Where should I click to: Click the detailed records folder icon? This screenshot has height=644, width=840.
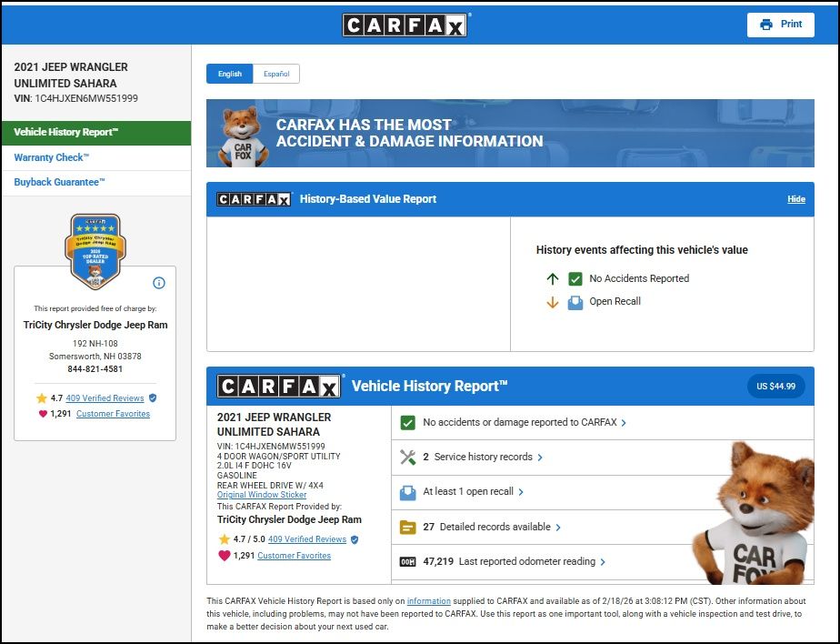pyautogui.click(x=408, y=527)
